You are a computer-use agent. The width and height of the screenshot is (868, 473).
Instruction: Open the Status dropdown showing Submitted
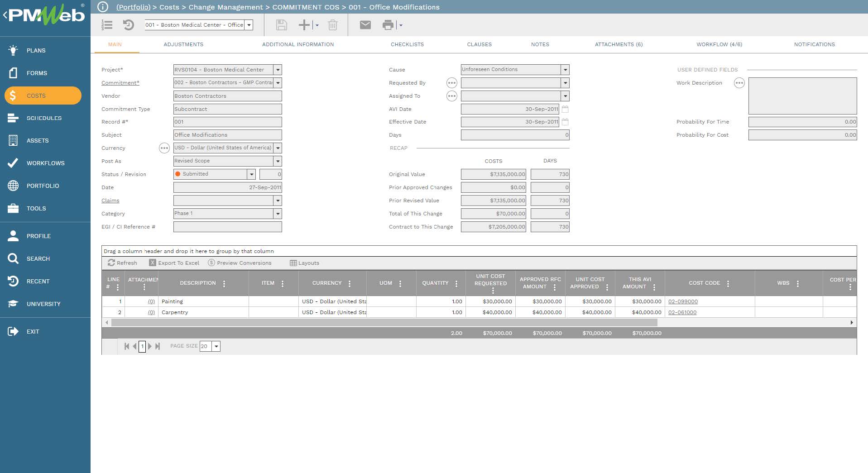pyautogui.click(x=252, y=174)
